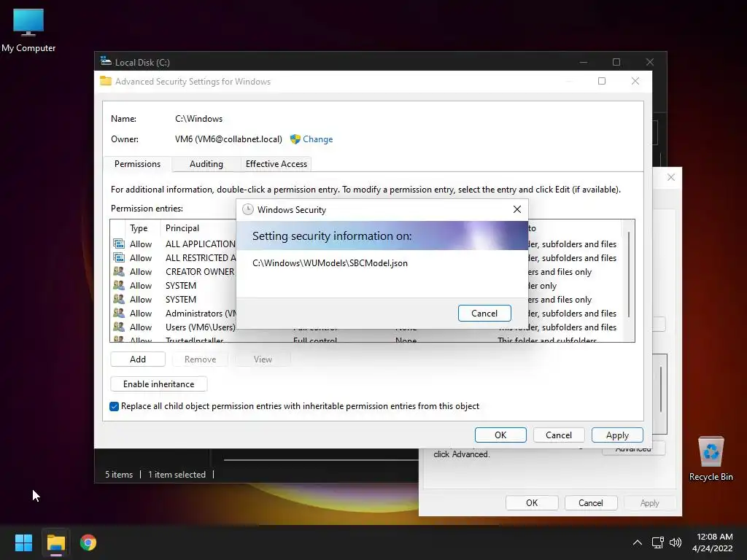Open network status tray icon
747x560 pixels.
click(658, 542)
